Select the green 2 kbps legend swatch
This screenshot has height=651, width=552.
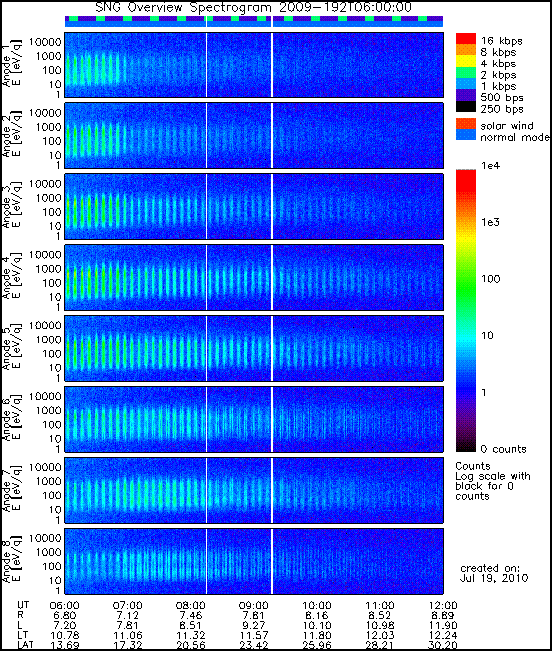pos(466,72)
